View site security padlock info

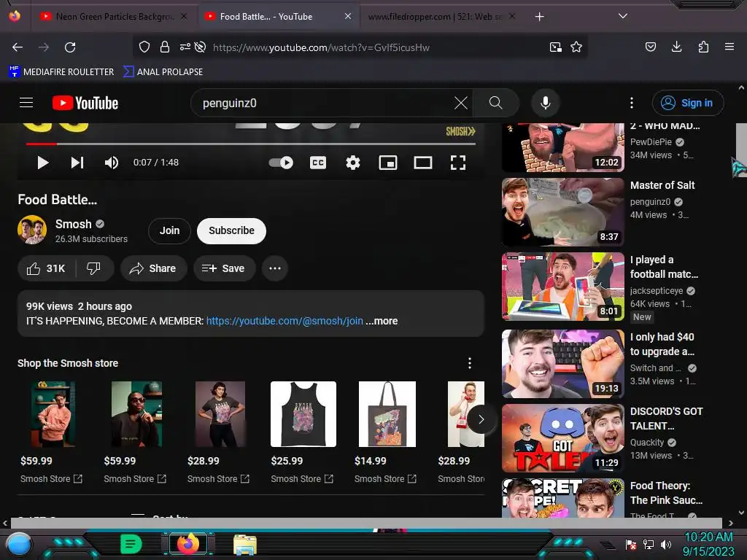coord(165,47)
